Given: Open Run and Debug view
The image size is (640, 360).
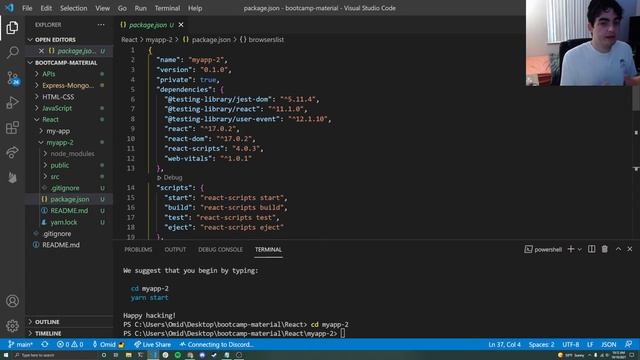Looking at the screenshot, I should 12,102.
